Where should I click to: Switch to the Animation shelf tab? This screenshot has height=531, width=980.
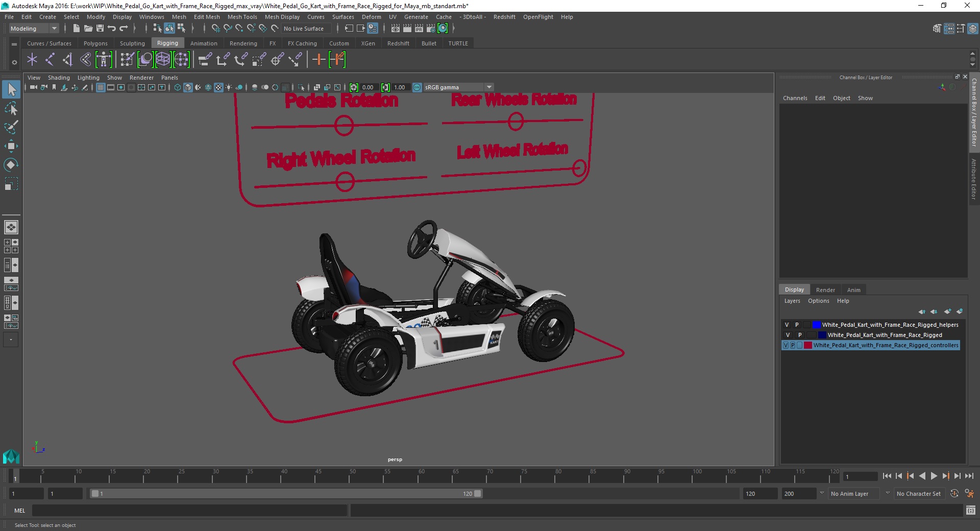tap(204, 43)
